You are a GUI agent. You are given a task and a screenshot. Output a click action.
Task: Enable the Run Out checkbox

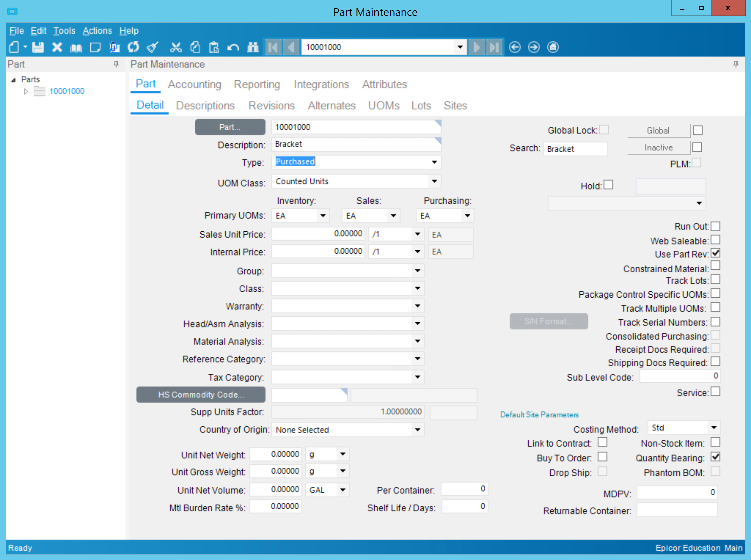tap(716, 226)
